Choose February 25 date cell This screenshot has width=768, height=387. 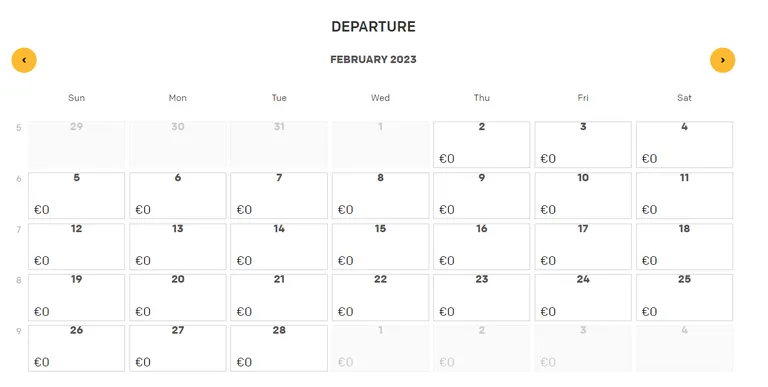(x=684, y=297)
